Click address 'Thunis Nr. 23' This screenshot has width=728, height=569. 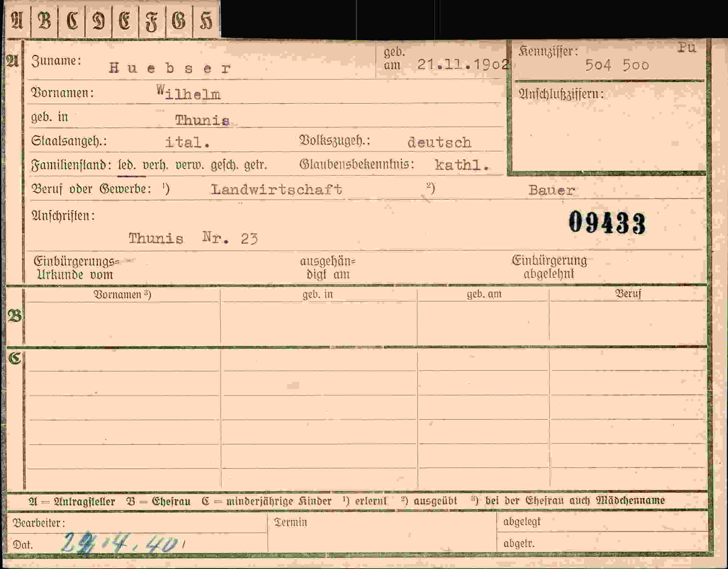(193, 238)
